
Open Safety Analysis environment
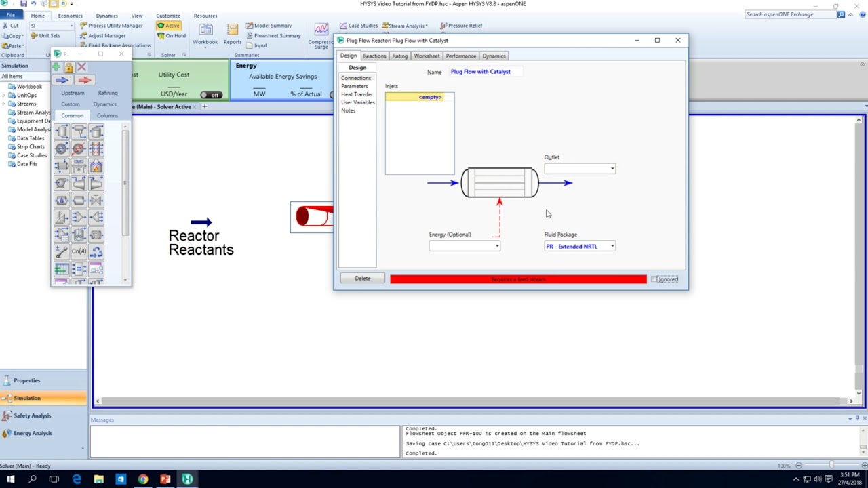click(32, 415)
